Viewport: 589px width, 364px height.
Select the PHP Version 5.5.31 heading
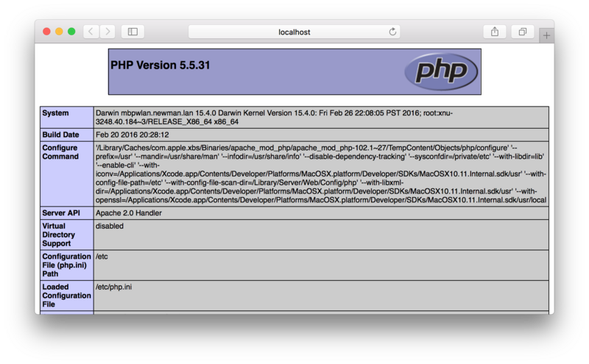[x=160, y=65]
